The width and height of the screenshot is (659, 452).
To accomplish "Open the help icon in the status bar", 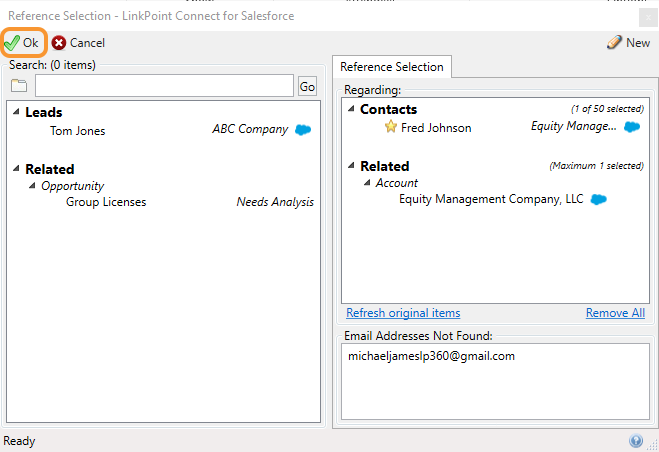I will (636, 441).
